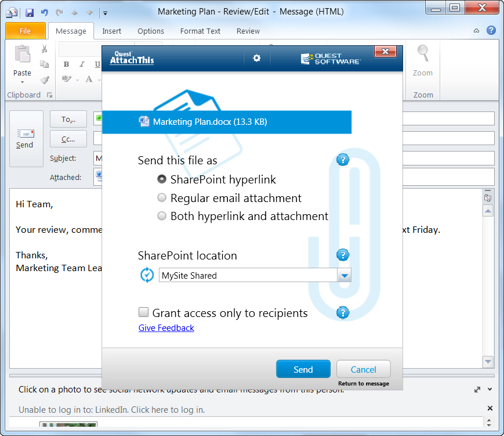Viewport: 504px width, 436px height.
Task: Select Regular email attachment option
Action: coord(162,197)
